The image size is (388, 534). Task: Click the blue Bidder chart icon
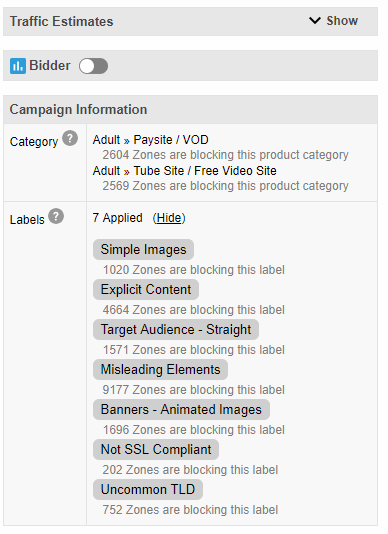(x=18, y=66)
